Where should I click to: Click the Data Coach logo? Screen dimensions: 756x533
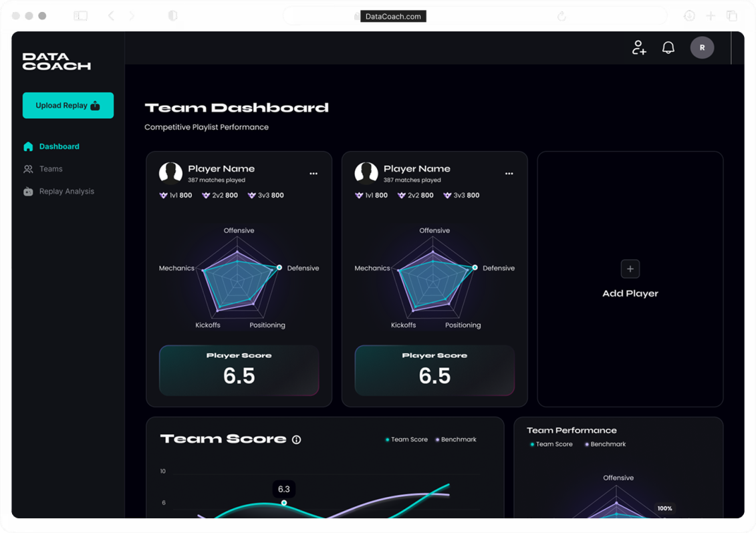pos(56,61)
